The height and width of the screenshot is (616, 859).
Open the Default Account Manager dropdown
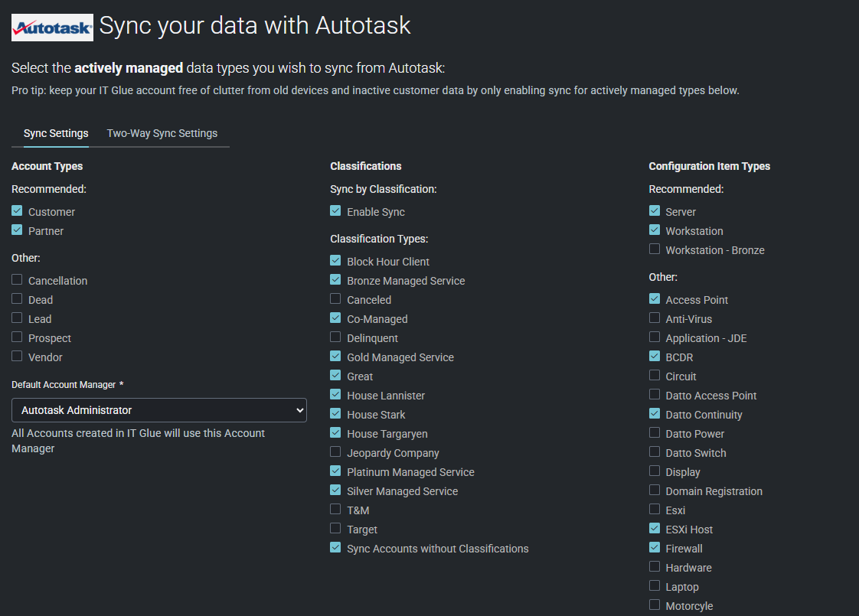(159, 410)
